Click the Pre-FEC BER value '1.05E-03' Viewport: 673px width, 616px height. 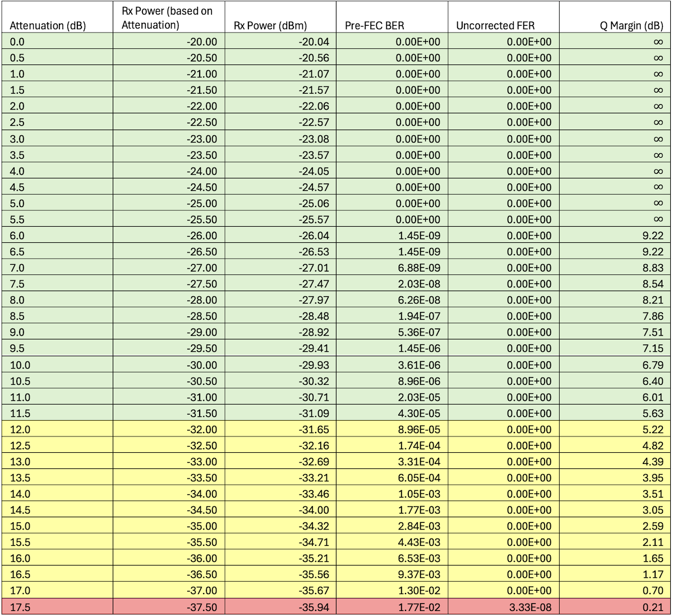(x=392, y=494)
